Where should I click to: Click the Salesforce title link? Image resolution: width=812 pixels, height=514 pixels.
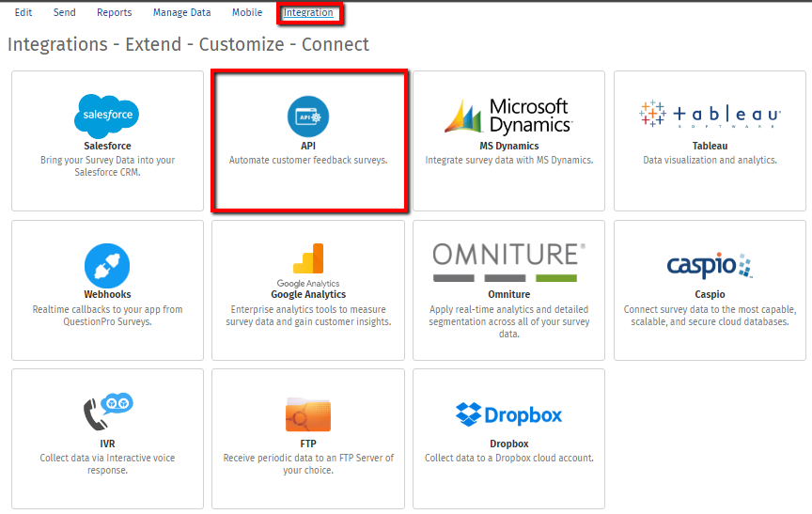coord(107,146)
